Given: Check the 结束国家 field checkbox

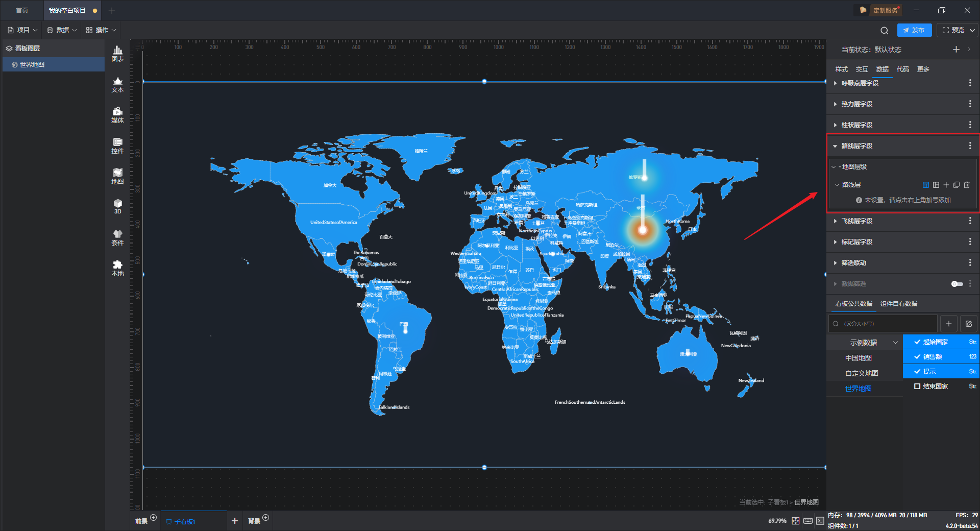Looking at the screenshot, I should (x=917, y=386).
